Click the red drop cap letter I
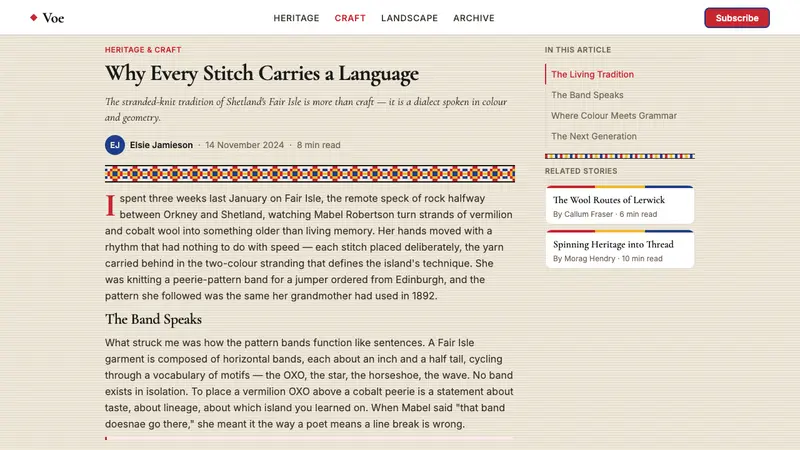The width and height of the screenshot is (800, 450). (x=110, y=205)
